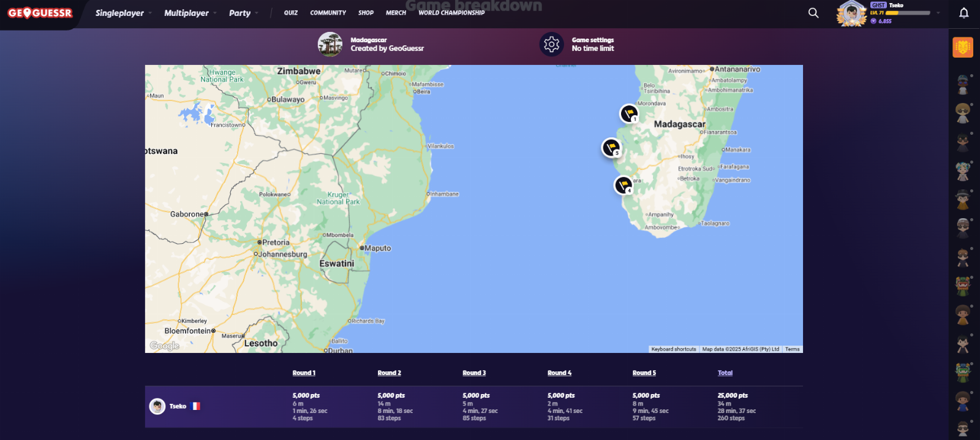Expand the profile dropdown arrow
980x440 pixels.
pos(938,13)
